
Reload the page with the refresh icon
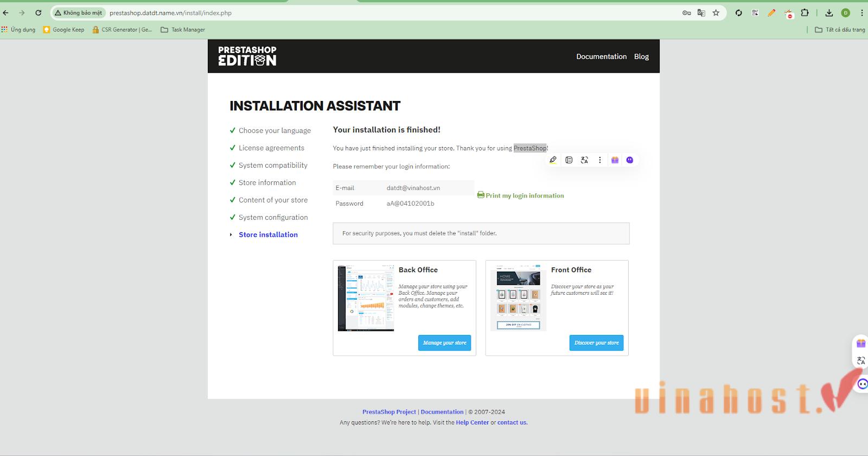pos(38,12)
